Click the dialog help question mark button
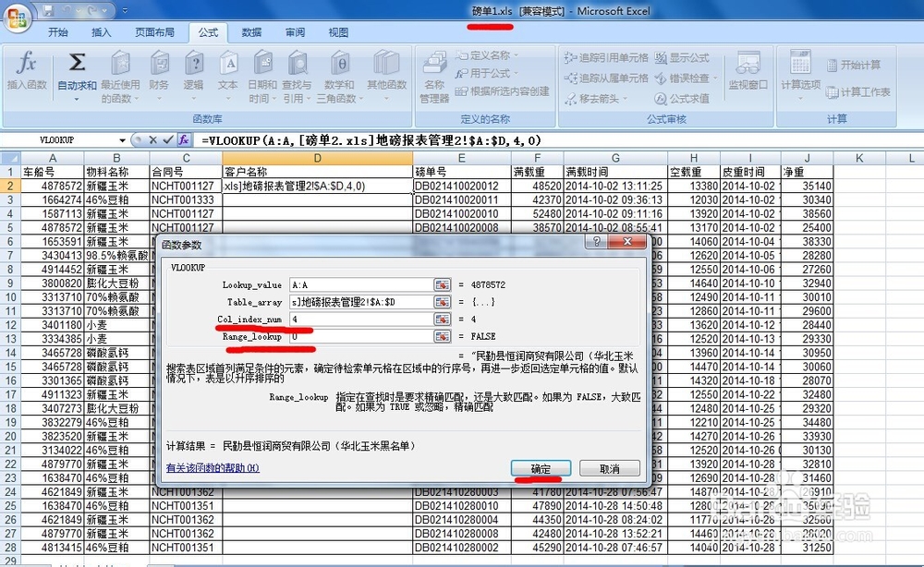This screenshot has height=567, width=924. pyautogui.click(x=596, y=241)
